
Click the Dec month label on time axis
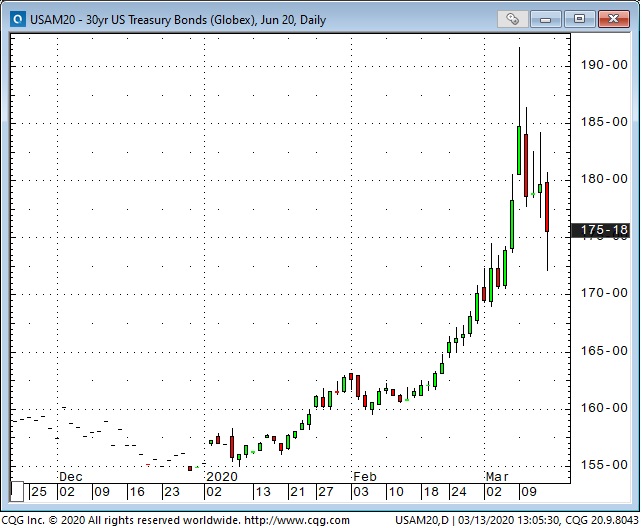(x=70, y=477)
